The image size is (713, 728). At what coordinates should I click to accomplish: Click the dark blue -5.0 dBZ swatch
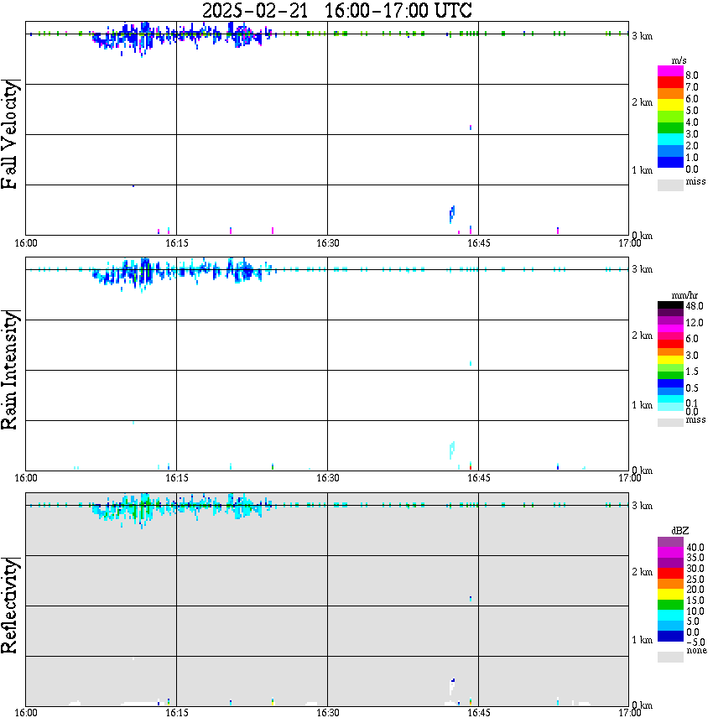(670, 636)
